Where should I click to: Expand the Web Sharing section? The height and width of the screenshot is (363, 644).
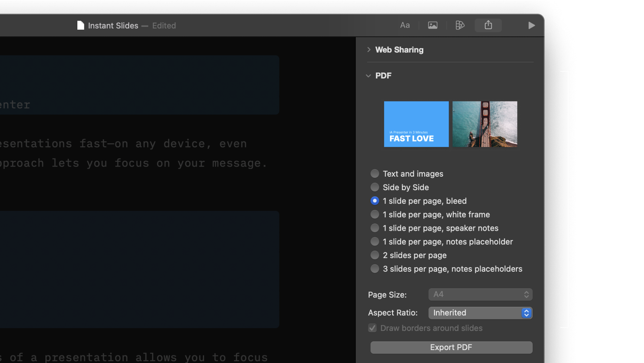[369, 50]
